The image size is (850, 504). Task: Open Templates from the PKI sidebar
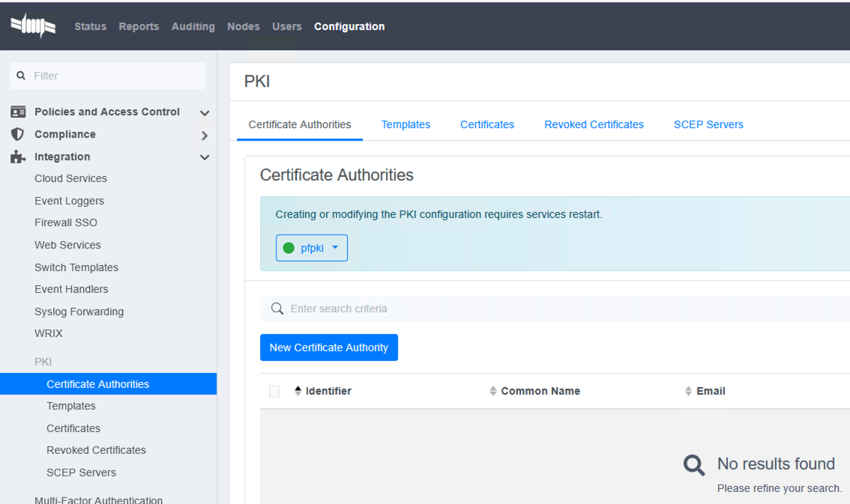(70, 405)
